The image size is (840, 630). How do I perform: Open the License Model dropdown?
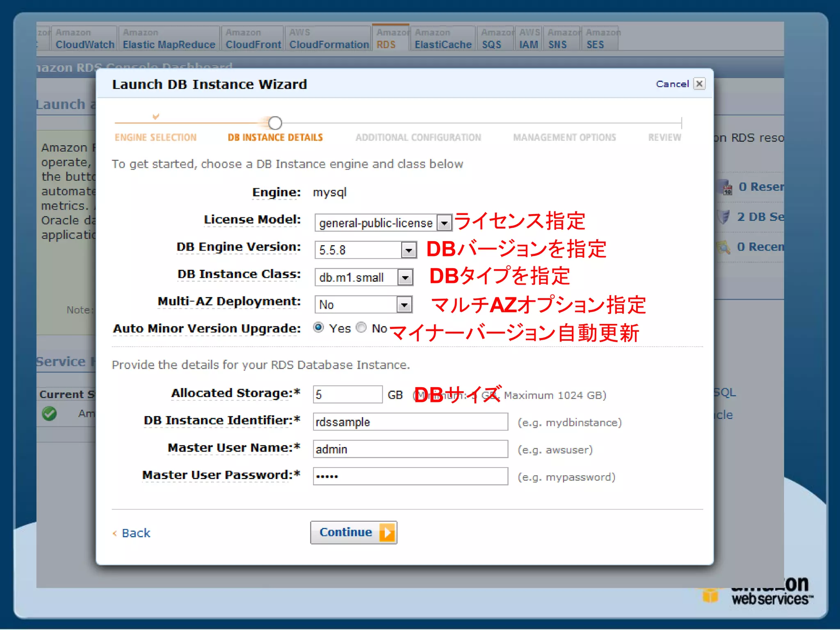[383, 223]
